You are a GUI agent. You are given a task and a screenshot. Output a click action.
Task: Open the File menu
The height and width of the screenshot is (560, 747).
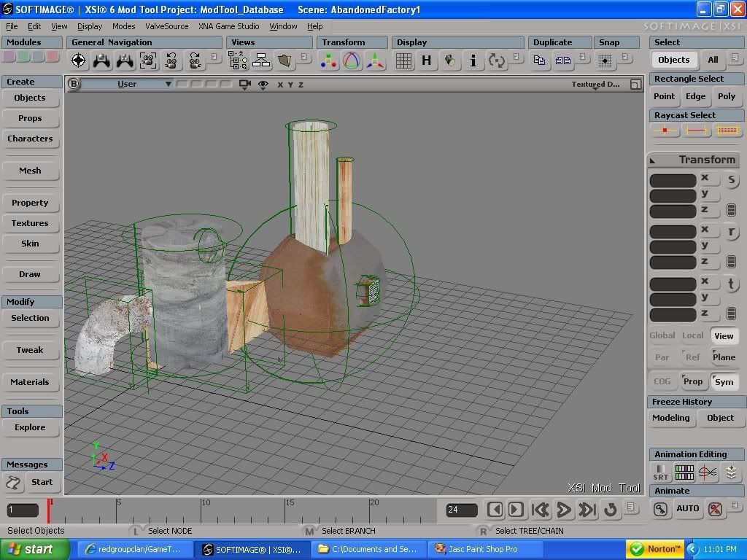pyautogui.click(x=12, y=26)
